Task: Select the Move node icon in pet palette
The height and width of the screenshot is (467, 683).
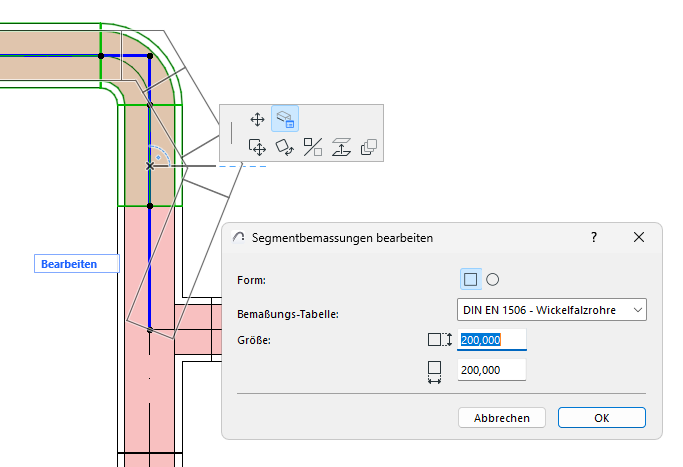Action: click(x=257, y=119)
